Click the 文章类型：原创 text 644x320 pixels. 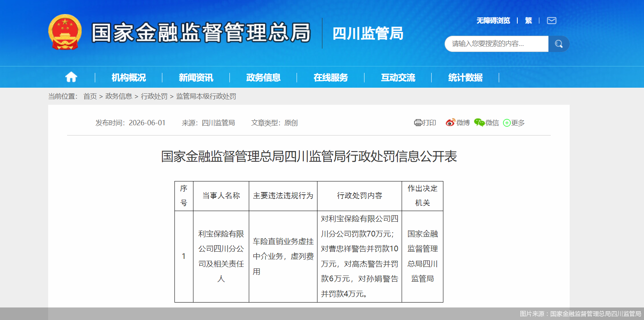coord(274,123)
